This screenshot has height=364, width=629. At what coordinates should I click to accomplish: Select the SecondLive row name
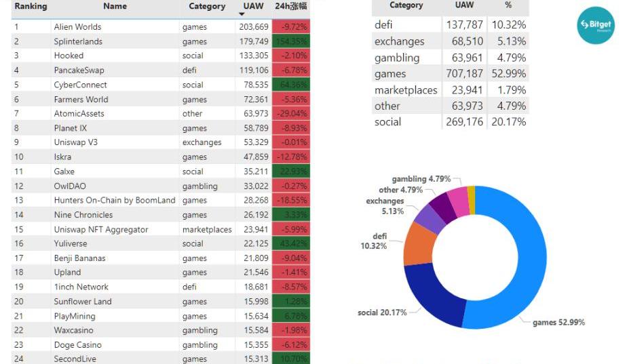(75, 359)
